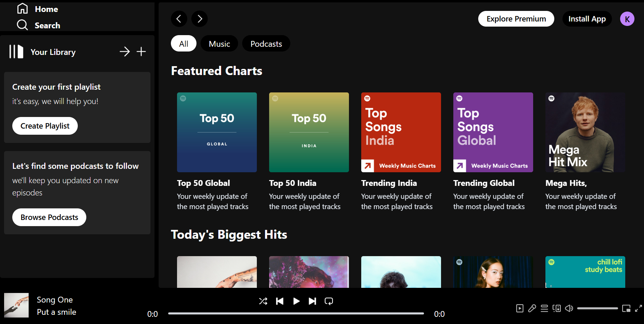Seek within the song progress bar
644x324 pixels.
tap(296, 313)
